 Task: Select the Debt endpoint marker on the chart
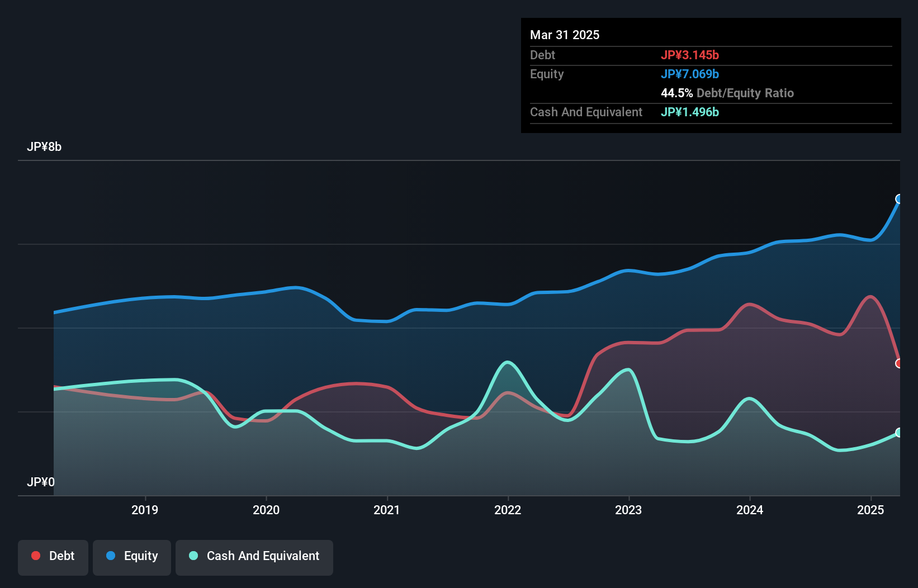900,363
